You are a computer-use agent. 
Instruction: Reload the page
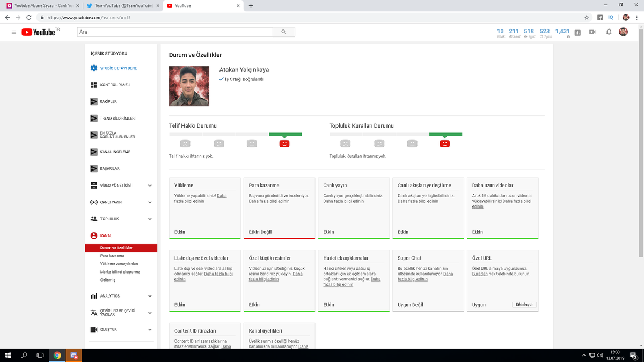coord(28,17)
